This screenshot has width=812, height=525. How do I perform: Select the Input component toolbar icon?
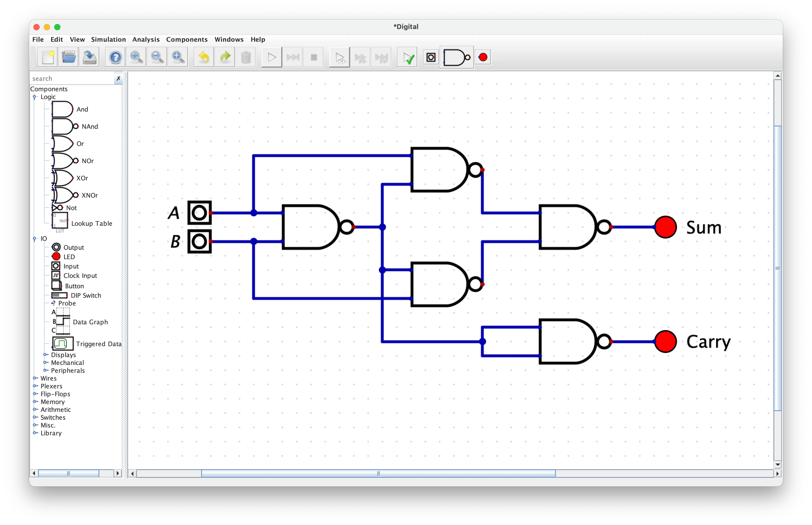point(431,57)
